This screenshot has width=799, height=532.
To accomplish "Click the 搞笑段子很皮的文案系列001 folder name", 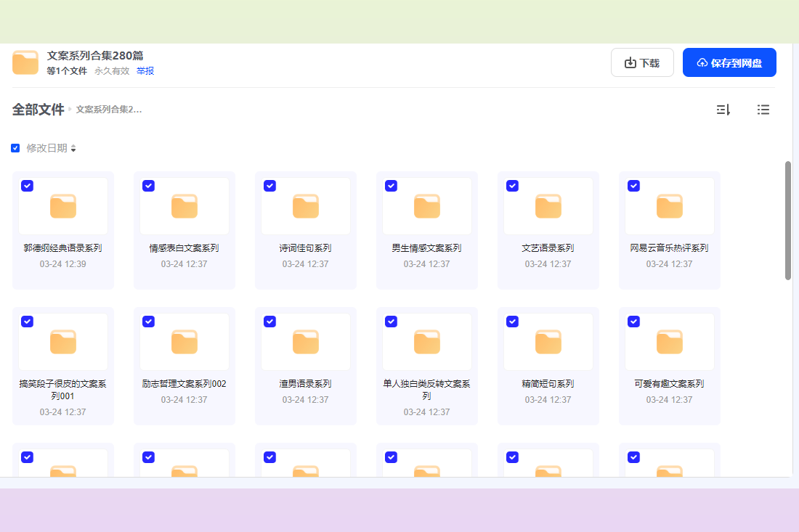I will point(63,390).
